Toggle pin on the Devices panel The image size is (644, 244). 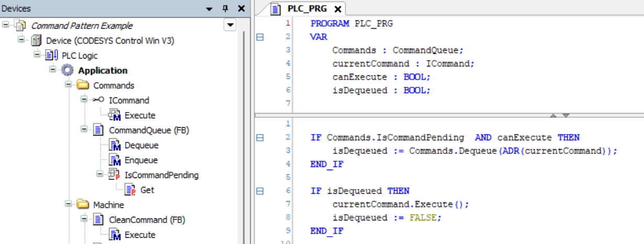[x=225, y=8]
